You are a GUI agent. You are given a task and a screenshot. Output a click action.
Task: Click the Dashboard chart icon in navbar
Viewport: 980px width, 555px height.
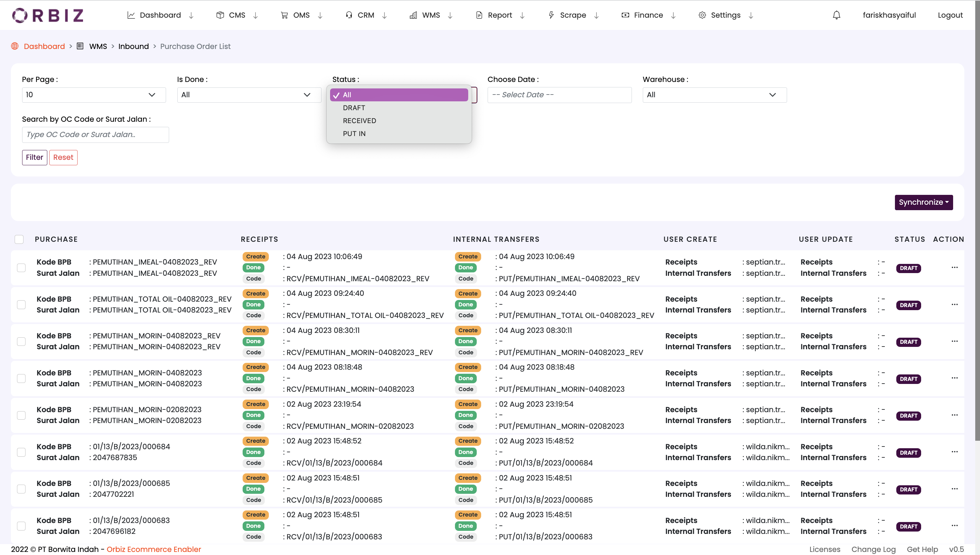point(131,15)
